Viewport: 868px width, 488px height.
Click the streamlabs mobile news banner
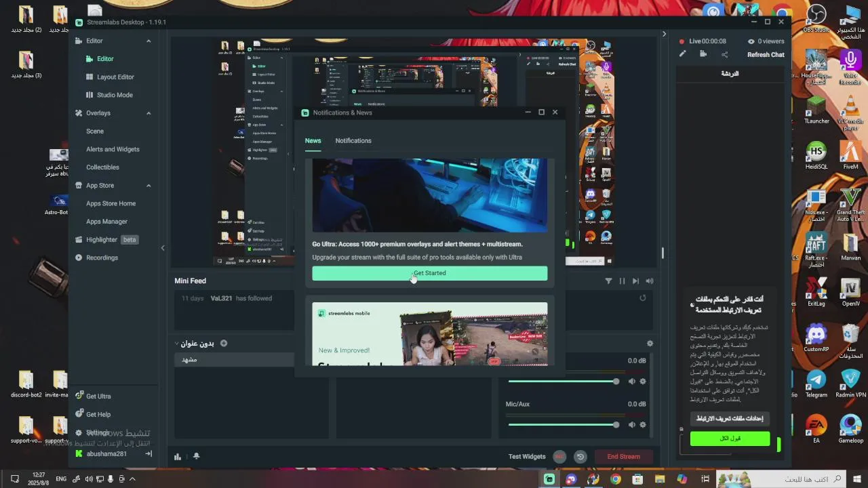click(x=430, y=334)
